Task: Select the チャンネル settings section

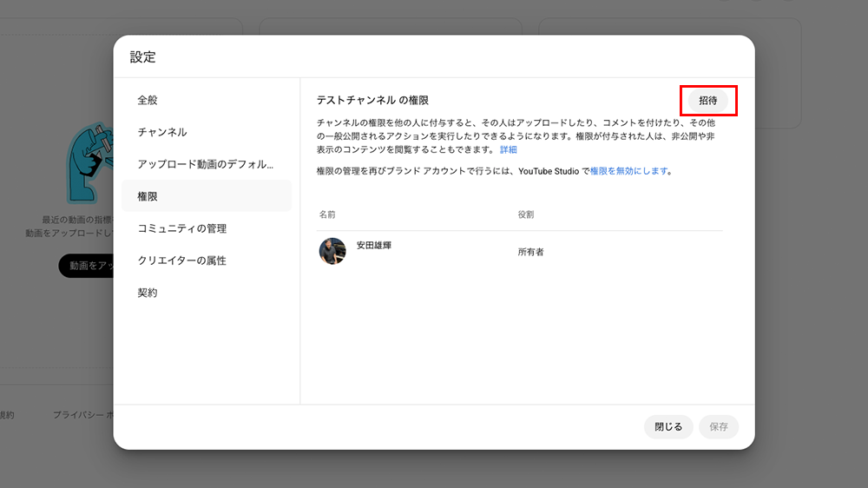Action: [x=206, y=132]
